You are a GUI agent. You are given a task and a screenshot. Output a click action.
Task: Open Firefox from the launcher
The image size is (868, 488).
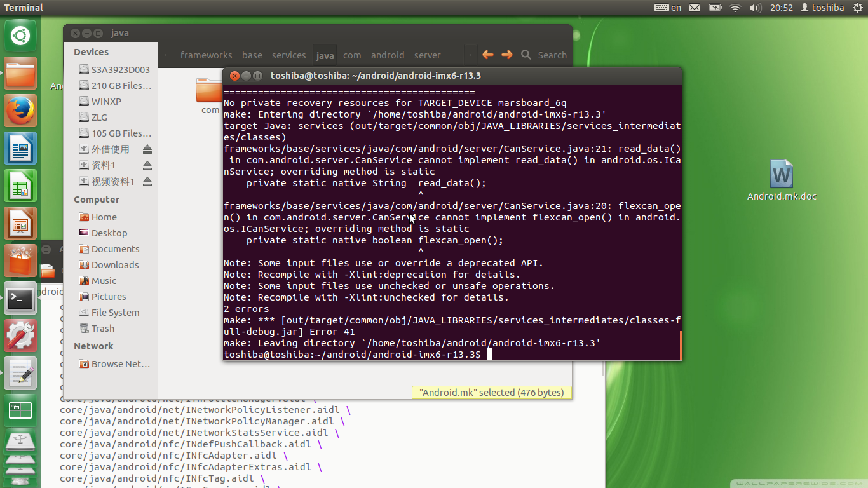(x=20, y=111)
